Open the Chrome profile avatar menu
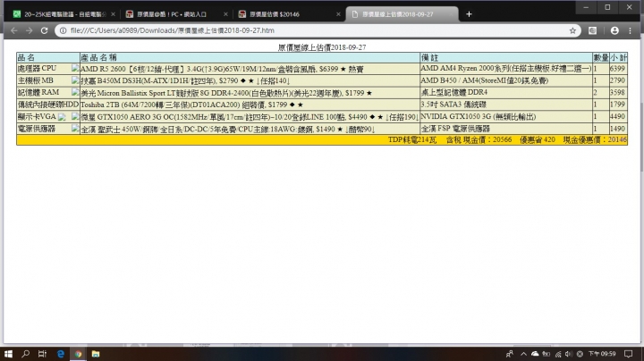The width and height of the screenshot is (644, 361). [614, 30]
